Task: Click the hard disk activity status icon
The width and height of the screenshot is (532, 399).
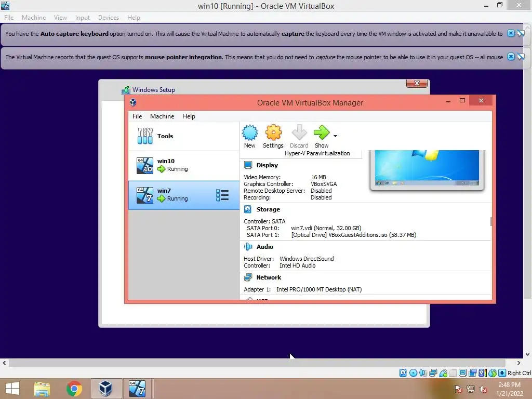Action: click(403, 373)
